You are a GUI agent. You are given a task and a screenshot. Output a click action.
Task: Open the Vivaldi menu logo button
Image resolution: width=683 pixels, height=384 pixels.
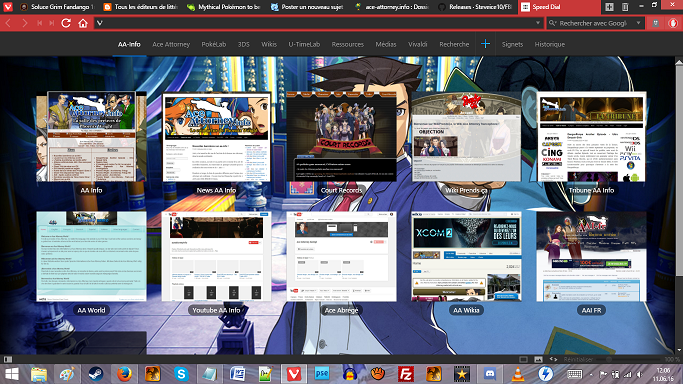[8, 7]
